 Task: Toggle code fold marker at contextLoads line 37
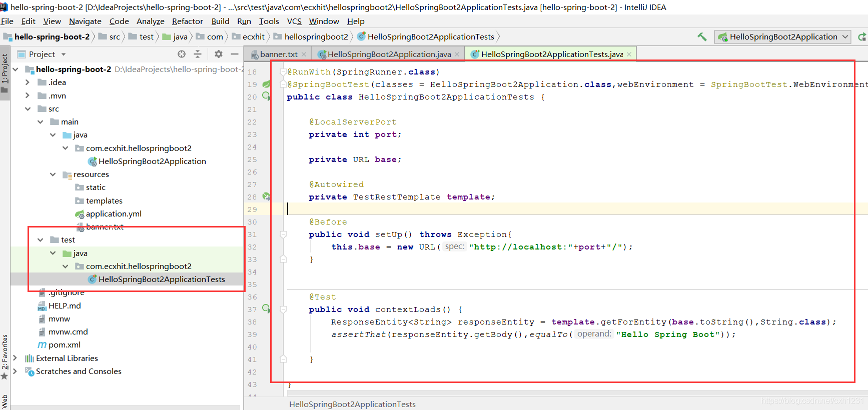pyautogui.click(x=283, y=309)
